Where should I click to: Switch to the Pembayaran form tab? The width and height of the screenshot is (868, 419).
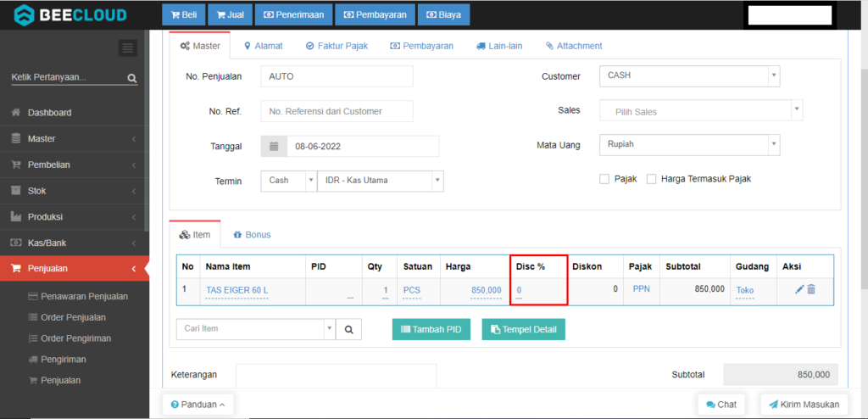point(422,46)
